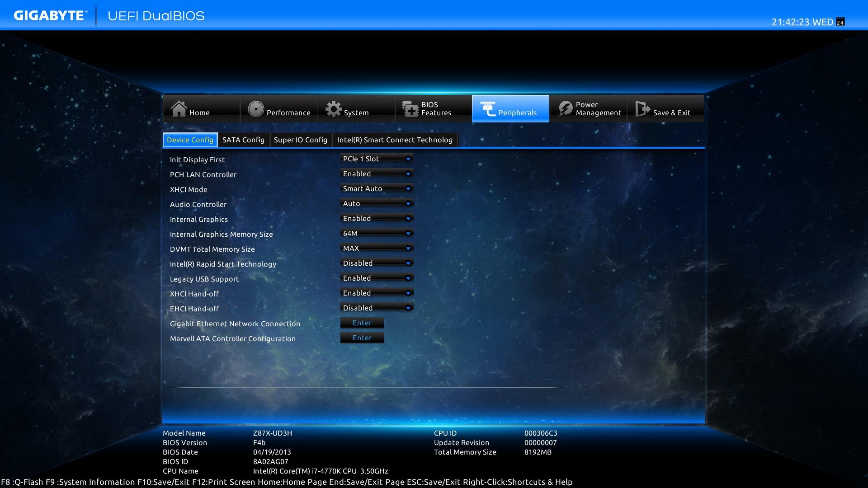
Task: Click the BIOS date 04/19/2013 value
Action: [272, 452]
